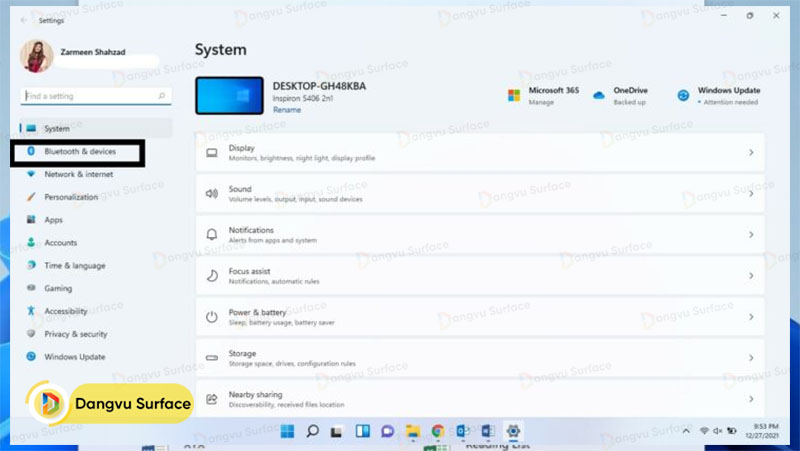The width and height of the screenshot is (800, 451).
Task: Expand the Focus assist row chevron
Action: 751,276
